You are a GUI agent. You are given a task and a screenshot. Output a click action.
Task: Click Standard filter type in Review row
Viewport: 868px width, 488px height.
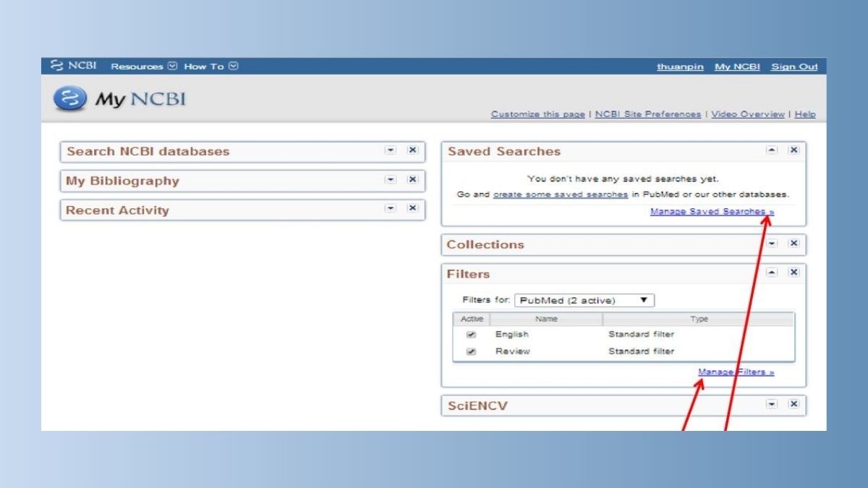[x=641, y=351]
